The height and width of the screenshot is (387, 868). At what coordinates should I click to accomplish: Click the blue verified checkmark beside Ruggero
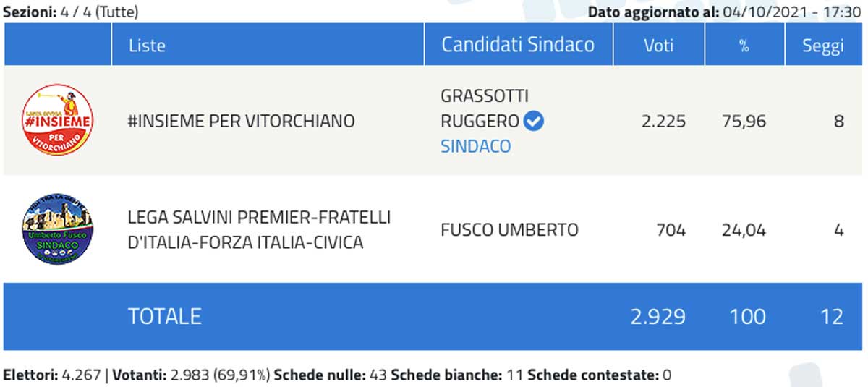(x=534, y=121)
